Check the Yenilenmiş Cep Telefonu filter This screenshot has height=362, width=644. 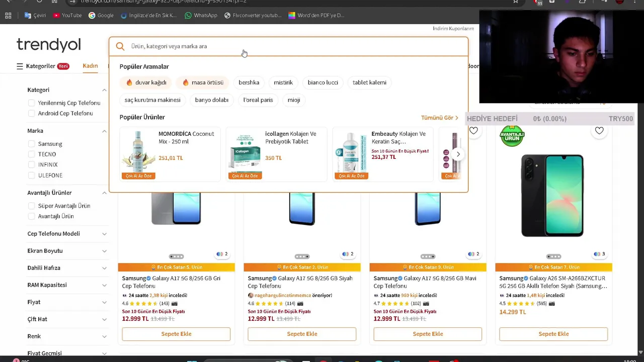[32, 103]
